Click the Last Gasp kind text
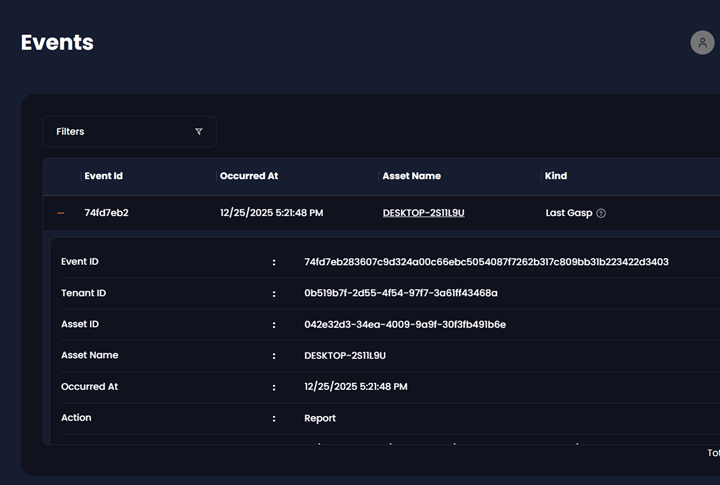The image size is (720, 485). (568, 213)
